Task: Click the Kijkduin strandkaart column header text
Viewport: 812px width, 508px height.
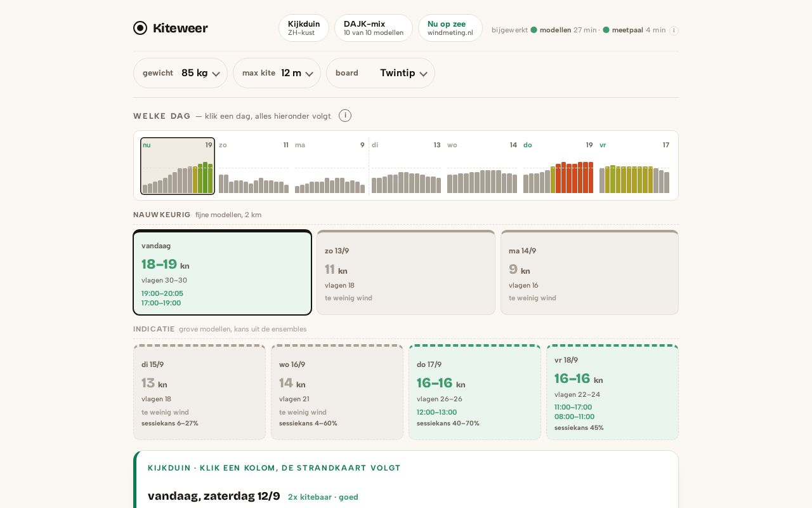Action: coord(274,468)
